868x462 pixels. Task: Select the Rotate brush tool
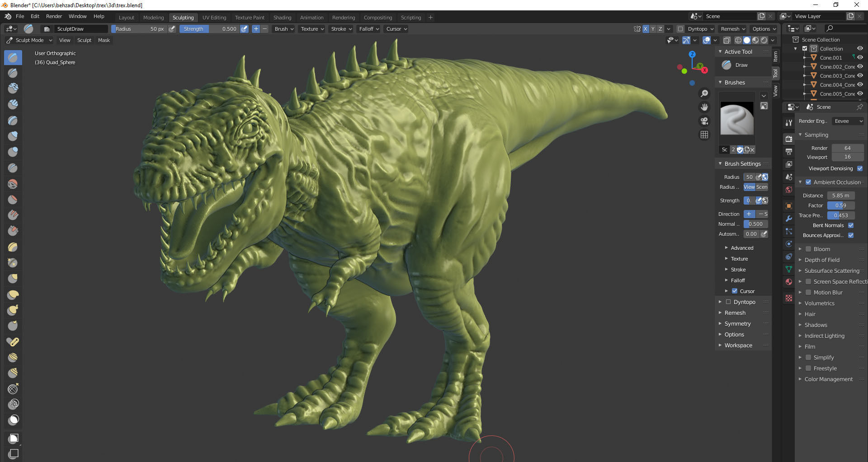point(13,373)
